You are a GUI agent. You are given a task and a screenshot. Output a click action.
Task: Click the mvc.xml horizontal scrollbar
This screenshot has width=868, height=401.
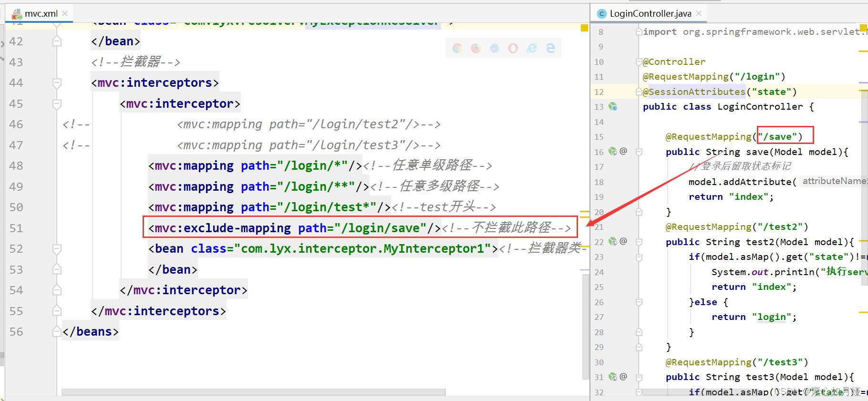(x=253, y=392)
